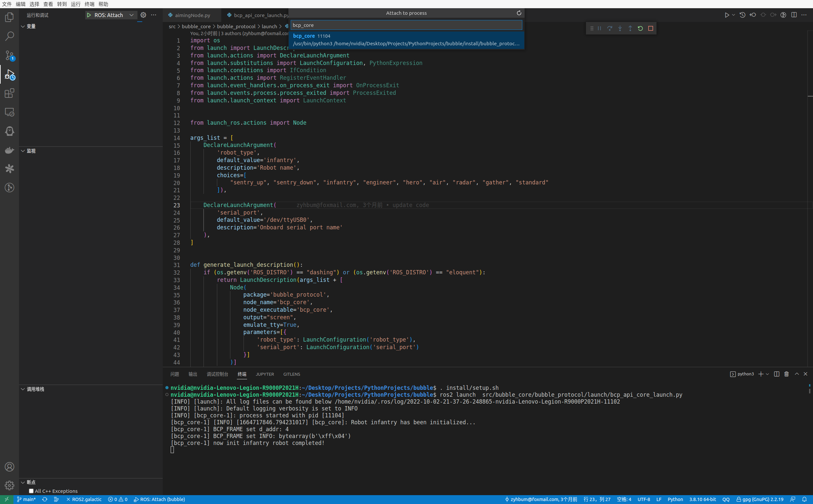Open errors and warnings count in status bar
813x504 pixels.
(x=117, y=499)
